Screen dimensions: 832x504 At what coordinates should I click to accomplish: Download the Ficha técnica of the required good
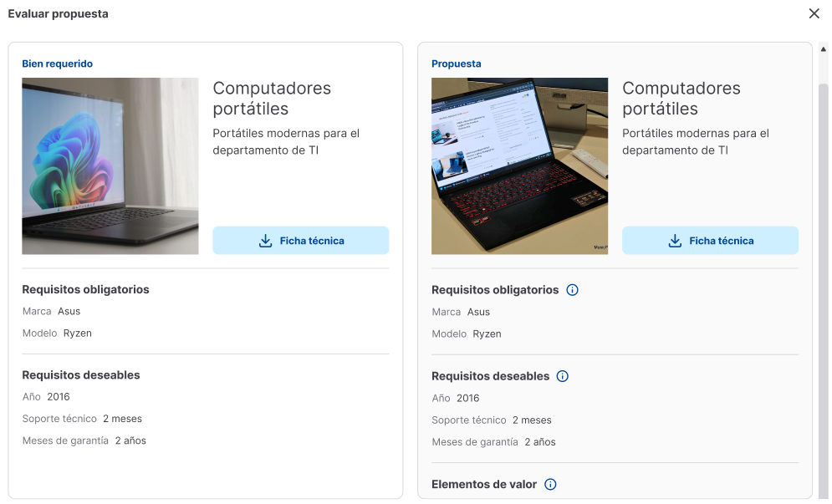point(300,240)
